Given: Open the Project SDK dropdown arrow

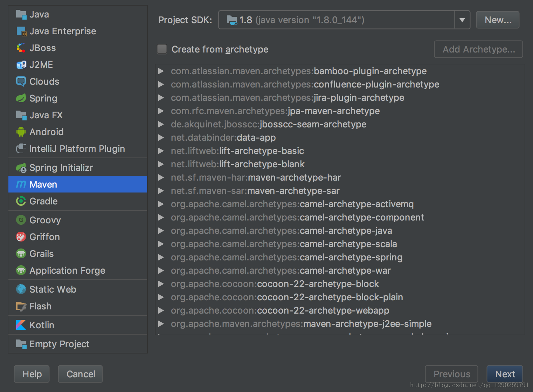Looking at the screenshot, I should [462, 20].
